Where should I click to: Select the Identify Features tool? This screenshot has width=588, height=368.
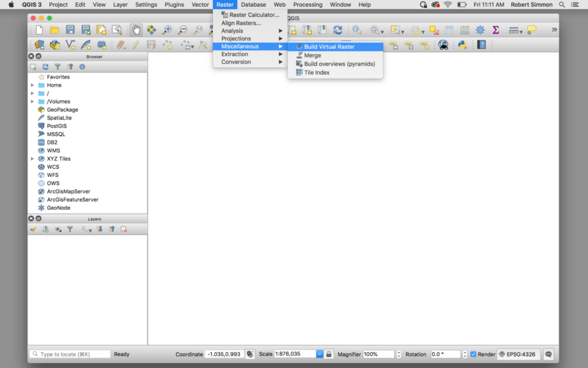(x=357, y=30)
